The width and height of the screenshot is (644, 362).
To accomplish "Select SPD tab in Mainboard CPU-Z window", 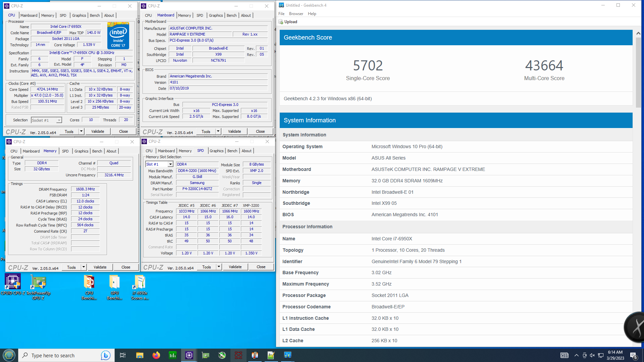I will pos(200,15).
